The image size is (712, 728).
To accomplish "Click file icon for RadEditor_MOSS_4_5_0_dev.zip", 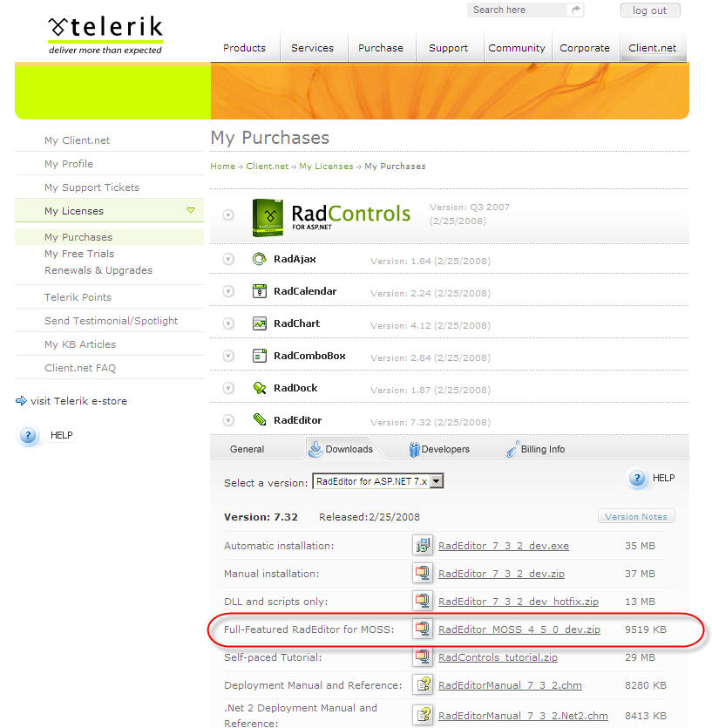I will coord(423,629).
